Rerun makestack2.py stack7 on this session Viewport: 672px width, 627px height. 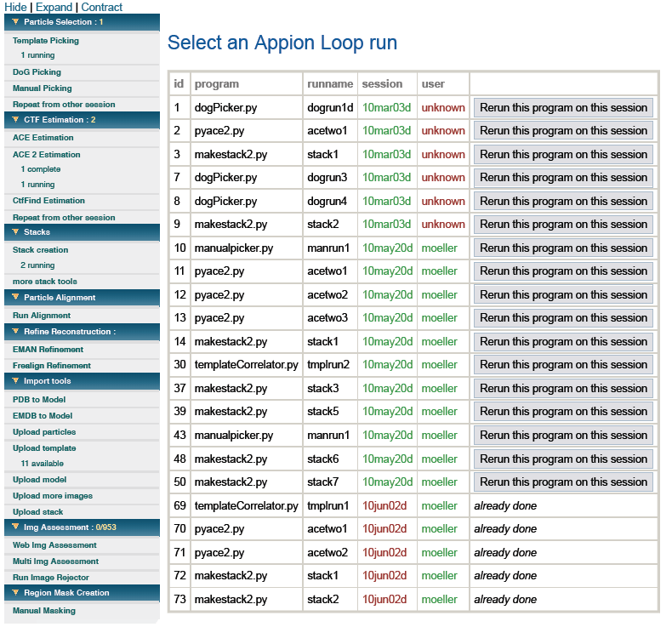click(x=563, y=482)
